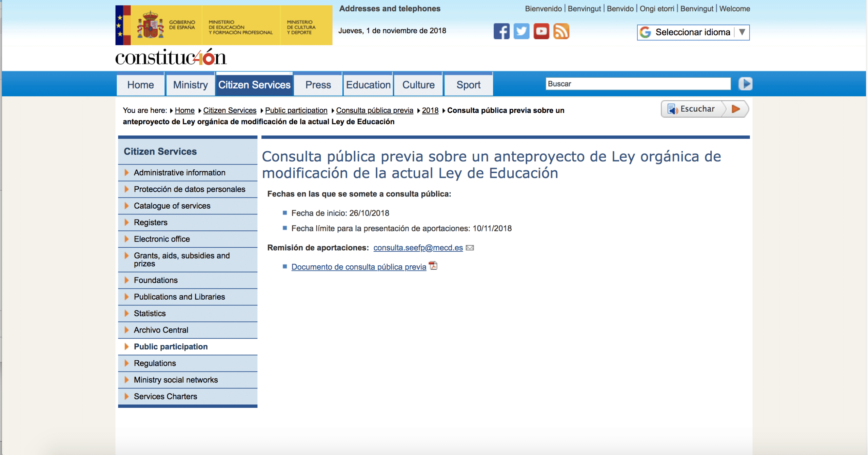Image resolution: width=868 pixels, height=455 pixels.
Task: Open Ministry social networks sidebar item
Action: [188, 380]
